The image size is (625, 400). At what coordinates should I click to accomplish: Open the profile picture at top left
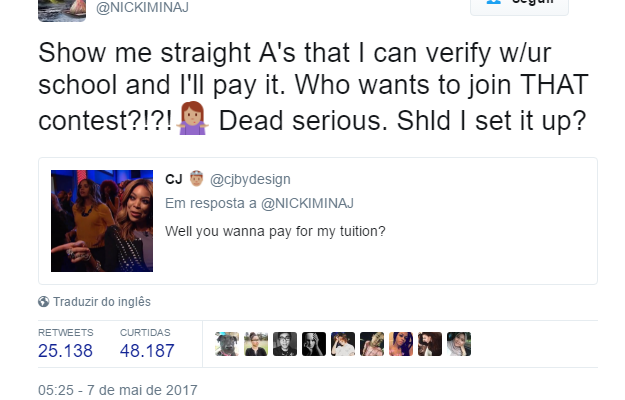coord(62,10)
